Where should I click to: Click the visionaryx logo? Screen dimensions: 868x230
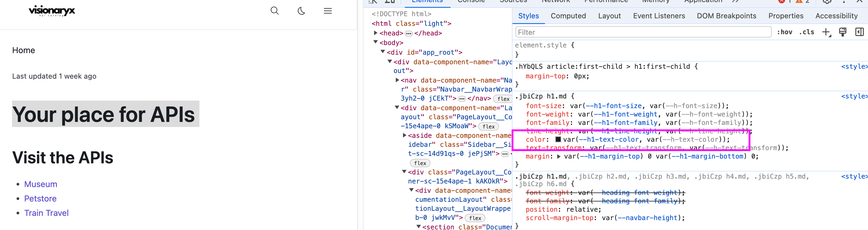52,11
